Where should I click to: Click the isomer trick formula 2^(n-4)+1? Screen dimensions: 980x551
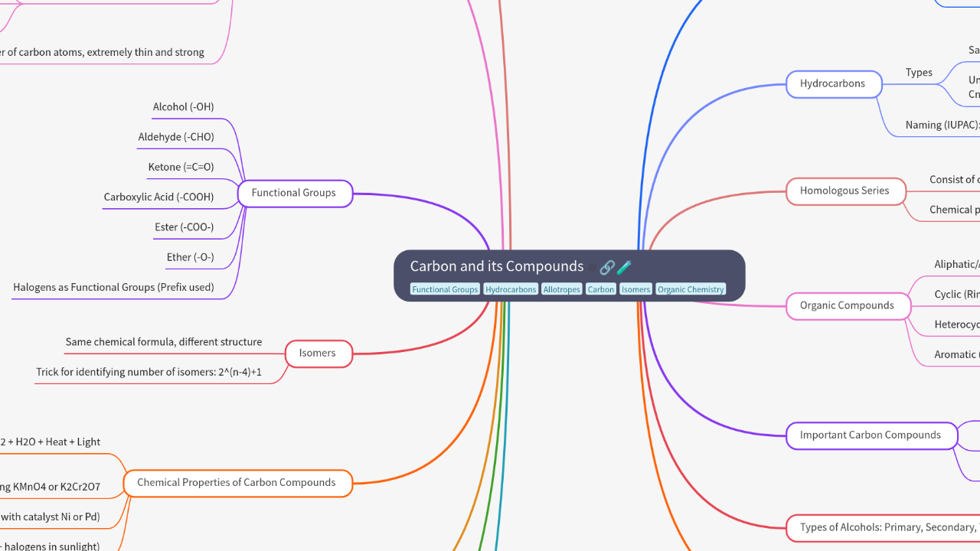click(x=149, y=372)
